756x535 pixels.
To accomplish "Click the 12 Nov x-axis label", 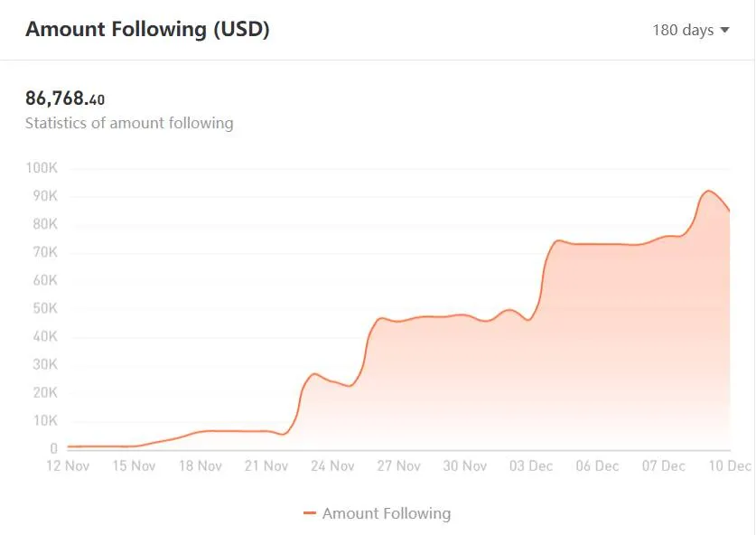I will (68, 466).
